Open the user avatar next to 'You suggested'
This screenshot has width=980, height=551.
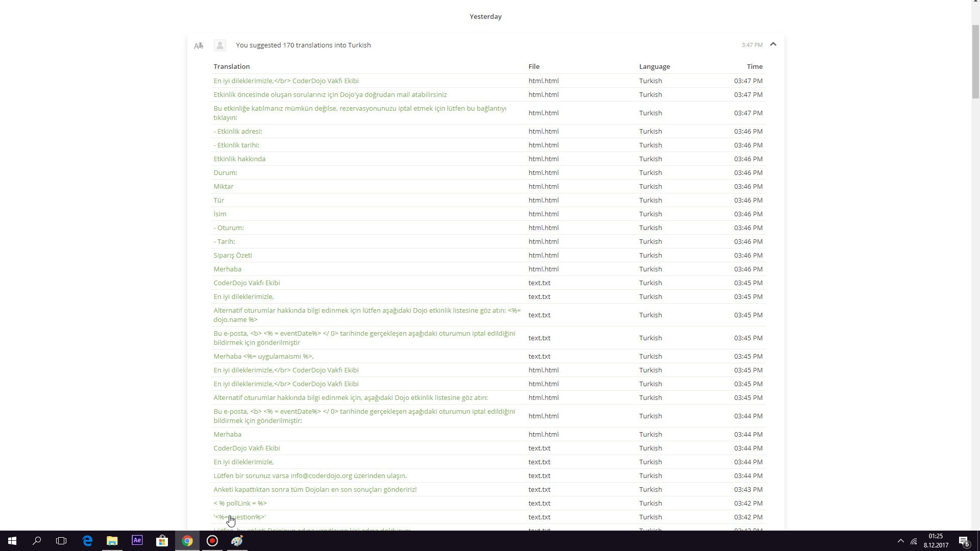pyautogui.click(x=220, y=45)
